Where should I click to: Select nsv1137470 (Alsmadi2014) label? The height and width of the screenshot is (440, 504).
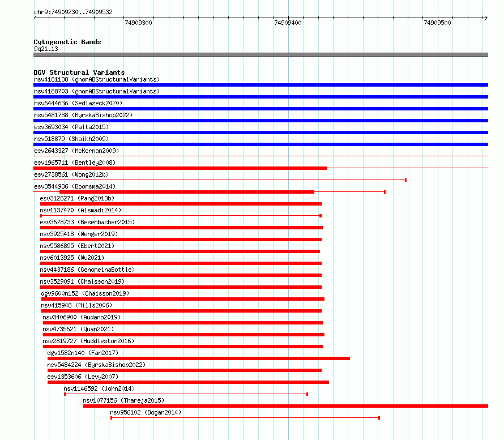coord(80,210)
